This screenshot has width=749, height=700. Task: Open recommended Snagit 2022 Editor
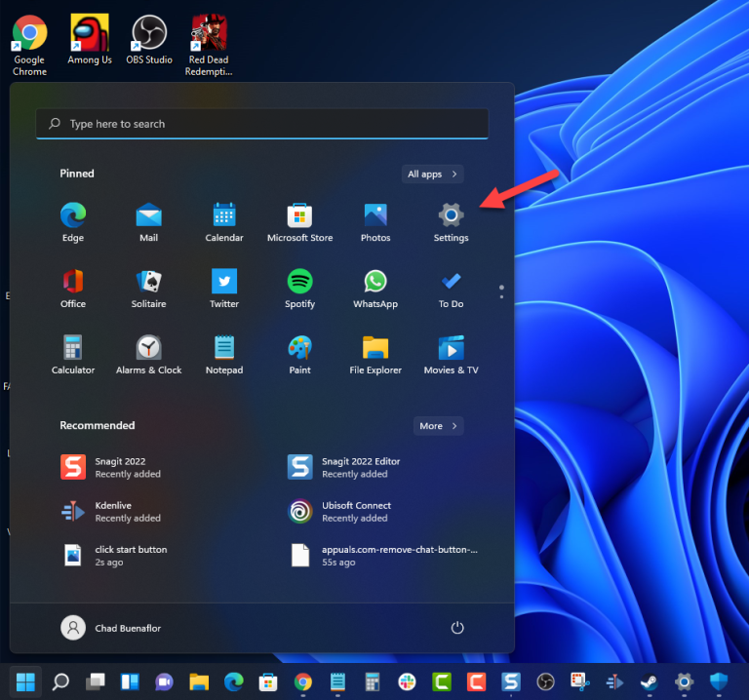pos(344,467)
